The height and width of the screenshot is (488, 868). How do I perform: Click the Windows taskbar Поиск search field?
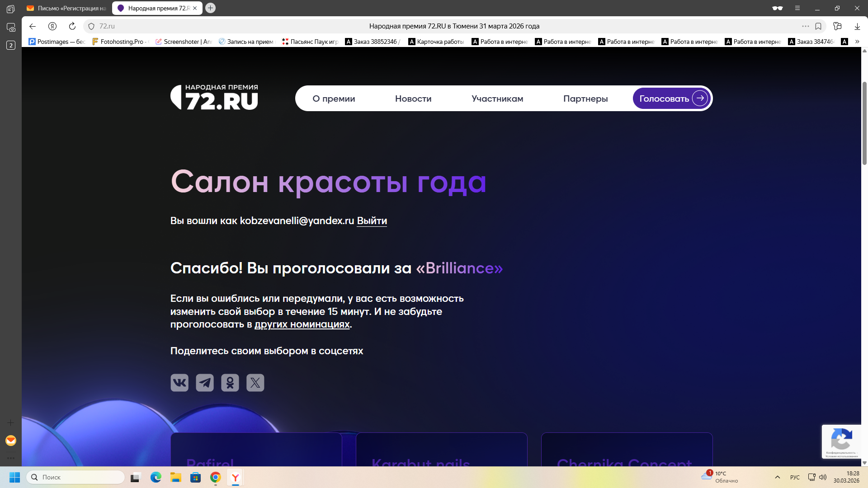pyautogui.click(x=76, y=477)
